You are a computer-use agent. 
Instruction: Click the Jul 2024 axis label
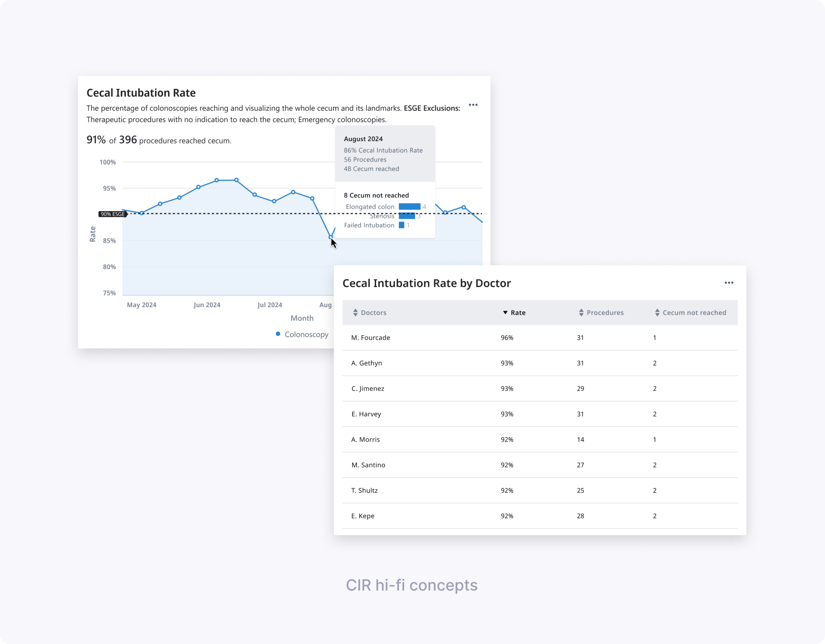(x=270, y=305)
